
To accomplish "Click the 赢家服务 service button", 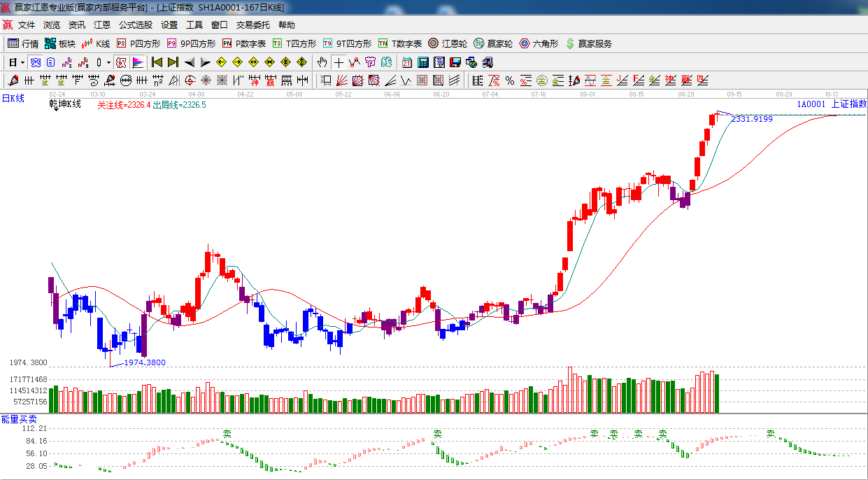I will (x=588, y=43).
